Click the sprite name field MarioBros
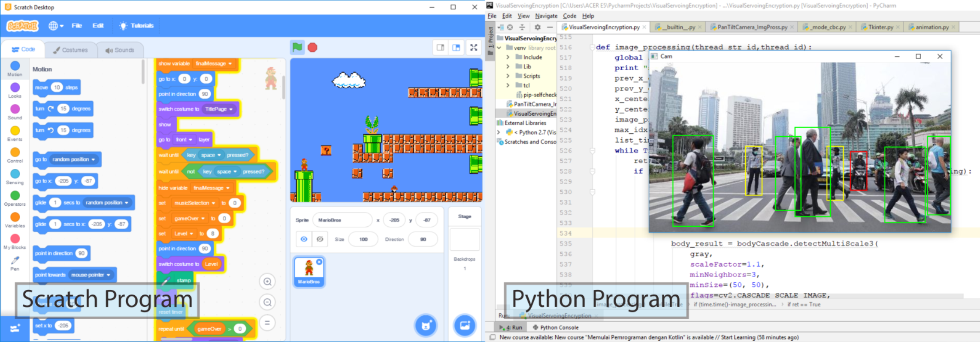The image size is (980, 342). pyautogui.click(x=342, y=220)
